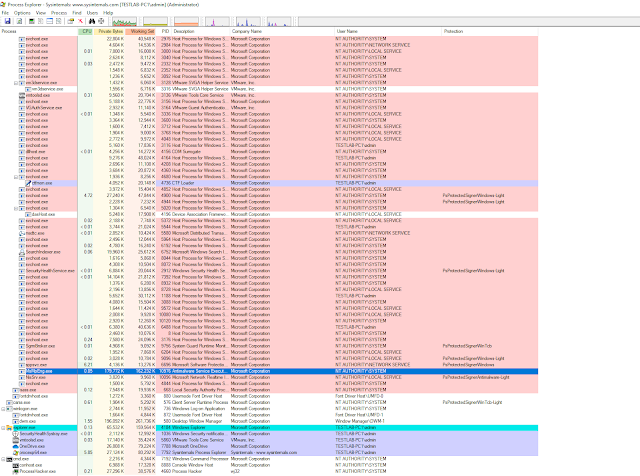This screenshot has height=476, width=640.
Task: Click the View DLLs toolbar icon
Action: pos(58,21)
